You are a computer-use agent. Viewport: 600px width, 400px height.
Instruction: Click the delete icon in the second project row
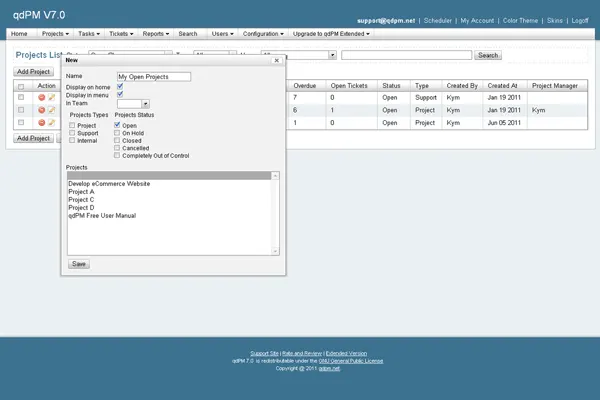point(41,110)
